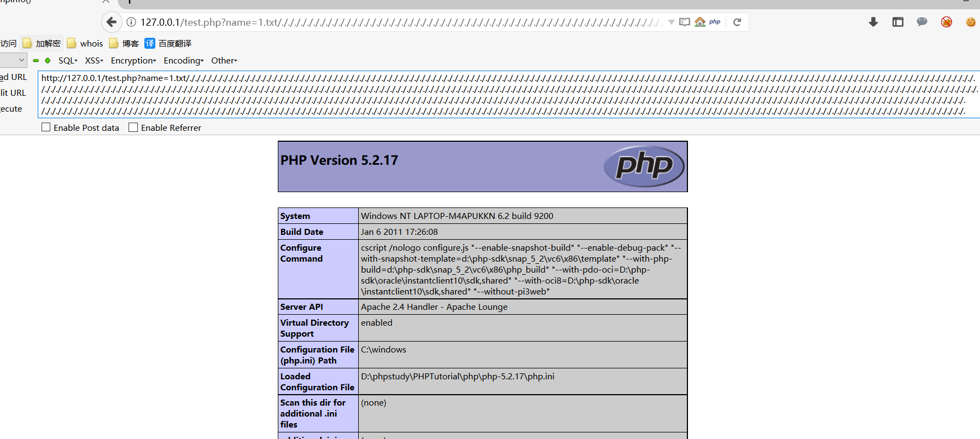Select the PHP Version 5.2.17 heading
This screenshot has height=439, width=980.
[x=339, y=160]
